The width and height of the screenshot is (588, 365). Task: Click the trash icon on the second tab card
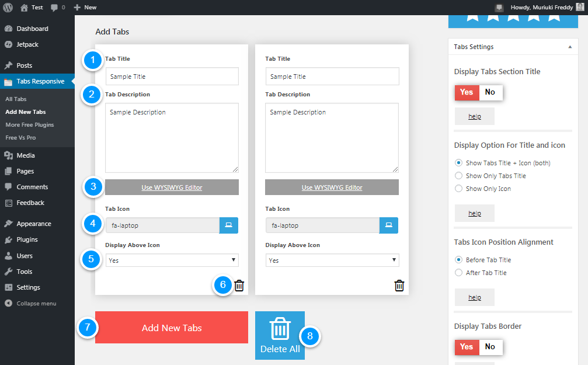(x=399, y=286)
